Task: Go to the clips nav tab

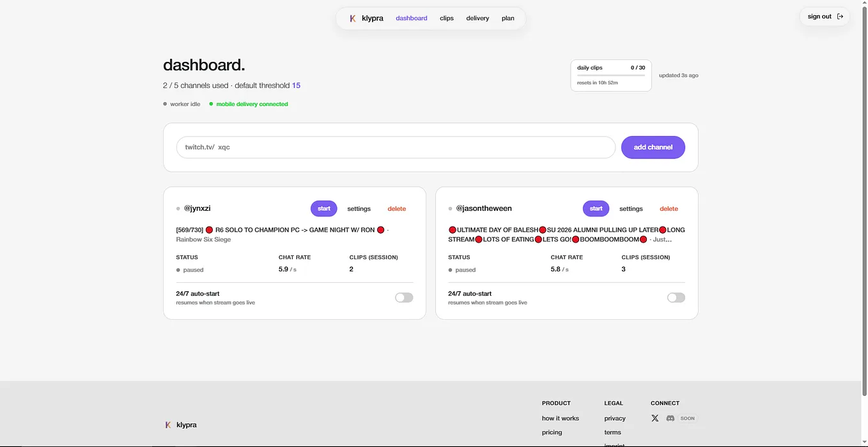Action: [447, 19]
